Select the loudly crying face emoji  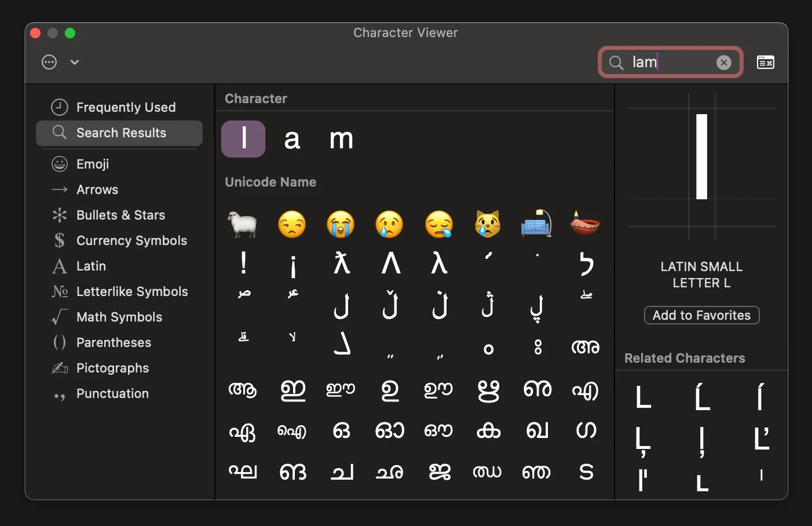[x=341, y=224]
